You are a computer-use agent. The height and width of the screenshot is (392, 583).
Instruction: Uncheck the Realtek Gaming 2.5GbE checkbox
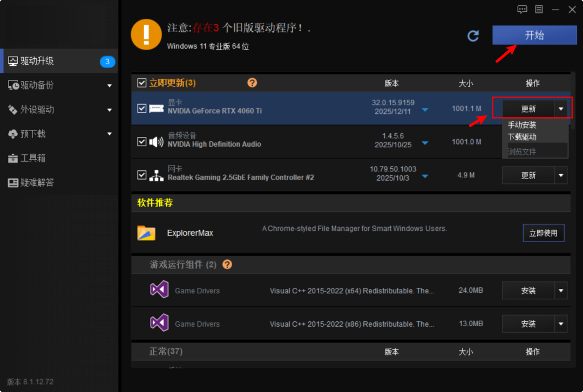(x=141, y=175)
